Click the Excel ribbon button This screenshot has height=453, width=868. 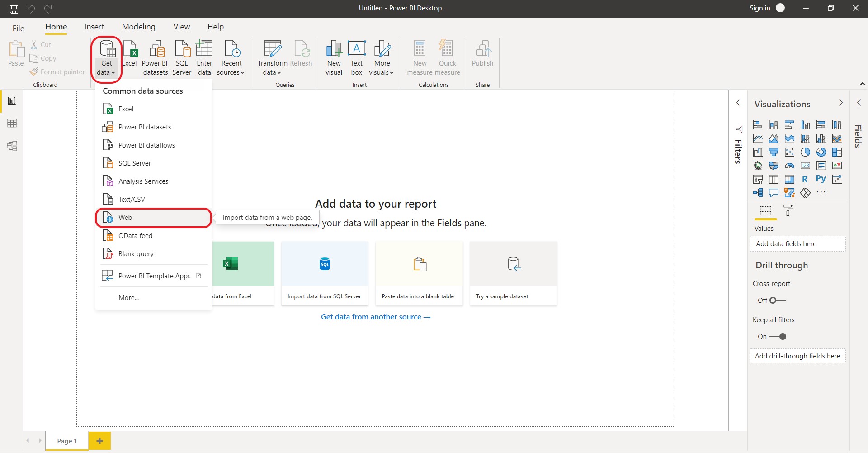coord(130,54)
